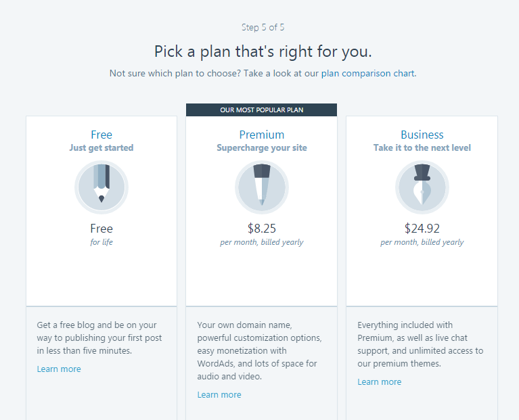Select the Premium plan title

[262, 135]
